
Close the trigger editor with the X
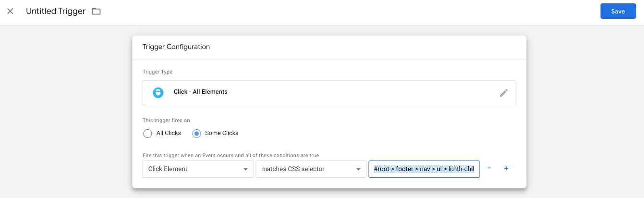point(10,11)
